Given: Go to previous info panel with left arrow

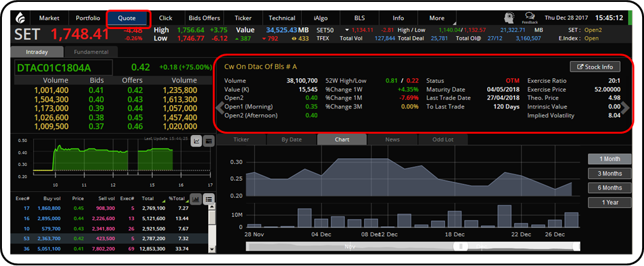Looking at the screenshot, I should (x=220, y=107).
